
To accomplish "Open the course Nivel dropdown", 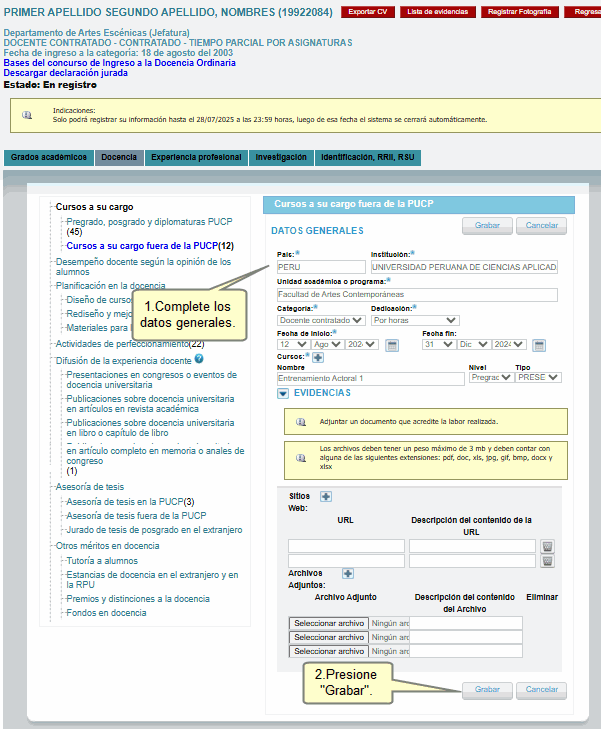I will (x=491, y=378).
